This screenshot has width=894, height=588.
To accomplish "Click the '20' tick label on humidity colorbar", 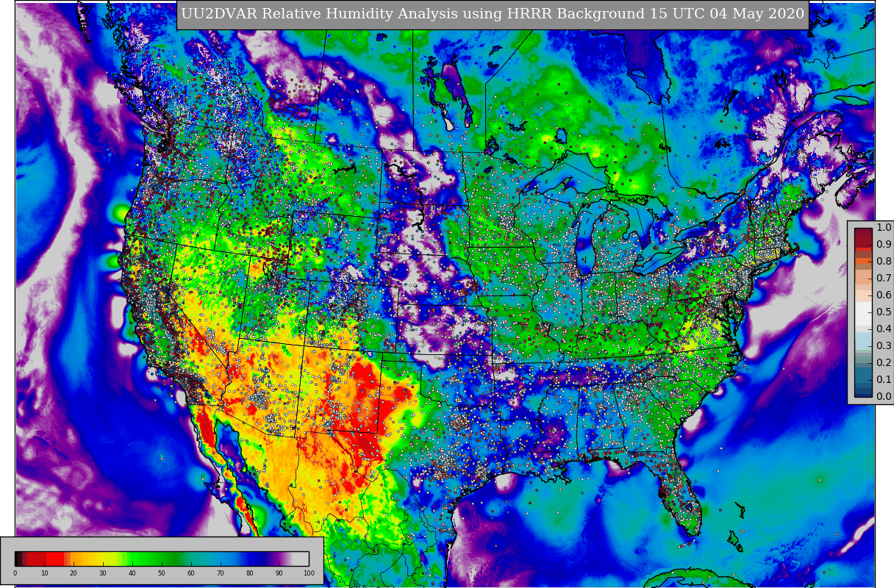I will [x=74, y=573].
